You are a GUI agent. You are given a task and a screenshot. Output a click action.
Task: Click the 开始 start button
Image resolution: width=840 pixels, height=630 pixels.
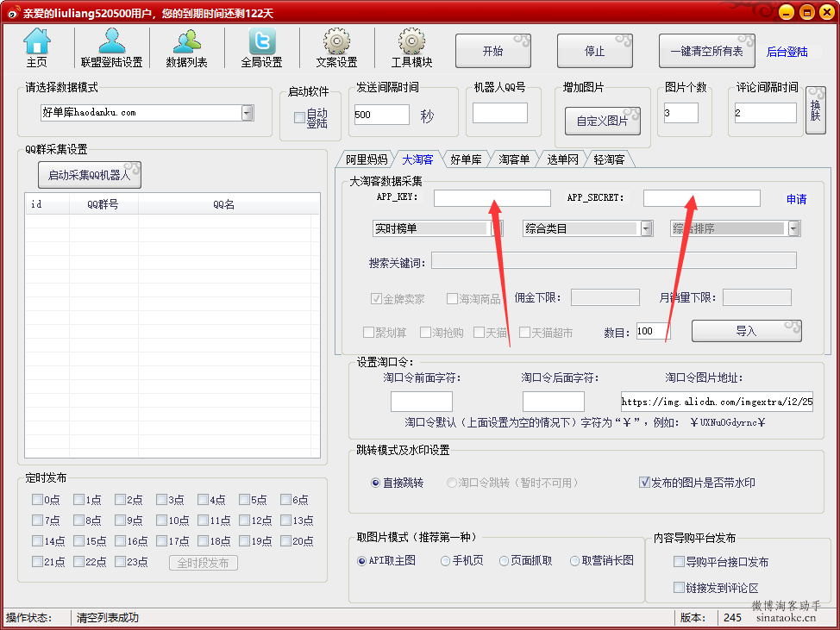[492, 51]
